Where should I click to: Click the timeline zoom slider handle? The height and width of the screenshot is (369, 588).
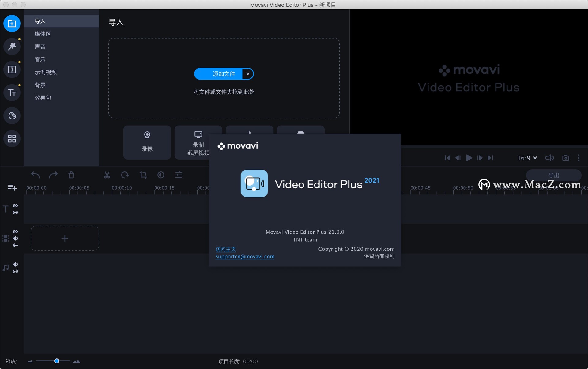(57, 361)
